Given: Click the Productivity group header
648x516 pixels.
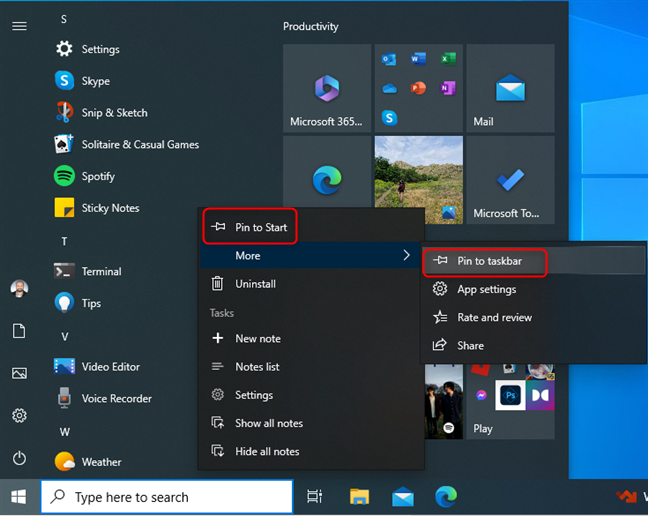Looking at the screenshot, I should [311, 26].
